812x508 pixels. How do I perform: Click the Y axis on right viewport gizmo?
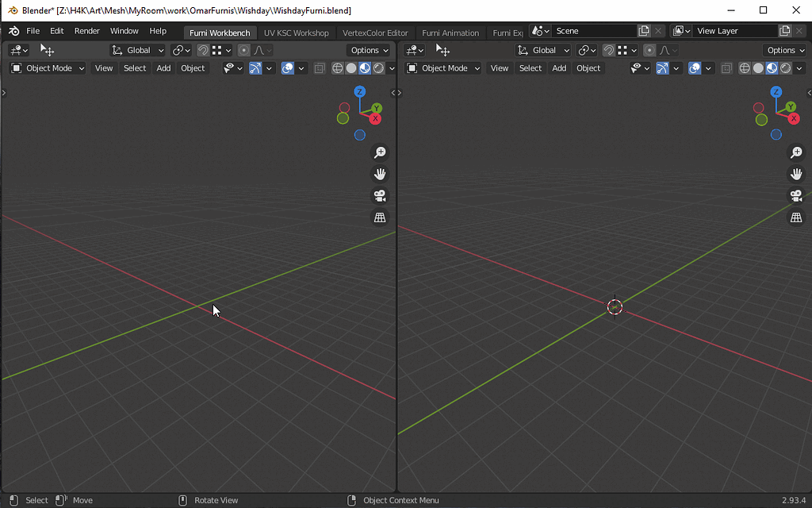pos(791,107)
